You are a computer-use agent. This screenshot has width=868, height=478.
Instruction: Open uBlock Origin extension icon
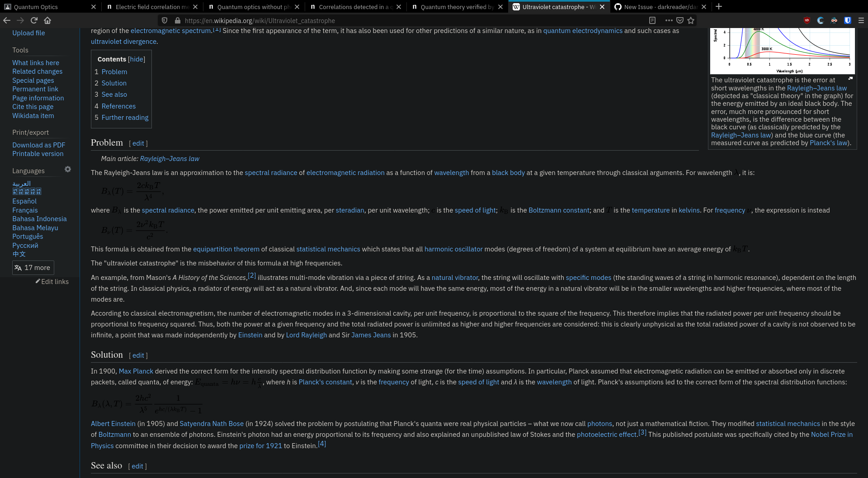(x=807, y=20)
